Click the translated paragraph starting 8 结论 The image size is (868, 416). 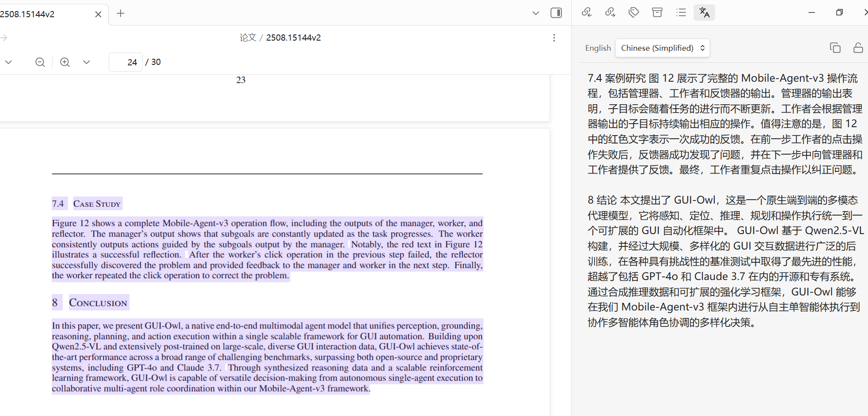click(724, 261)
